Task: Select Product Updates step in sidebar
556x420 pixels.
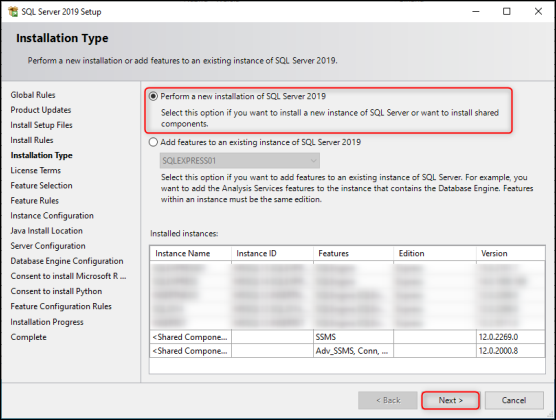Action: (x=41, y=110)
